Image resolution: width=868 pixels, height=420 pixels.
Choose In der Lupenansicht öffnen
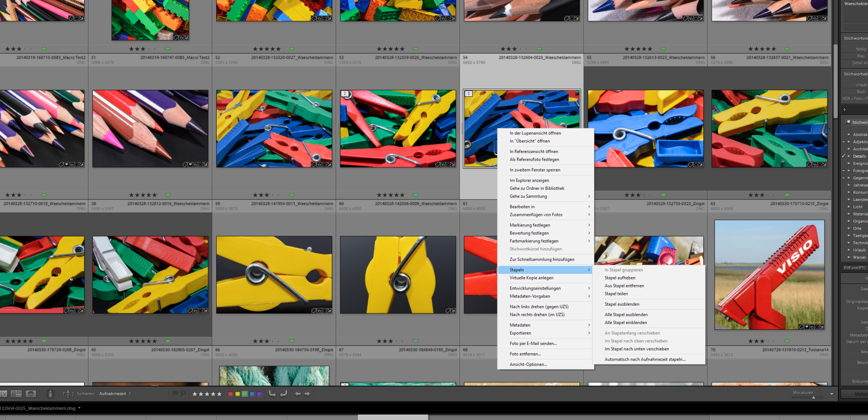[x=545, y=133]
